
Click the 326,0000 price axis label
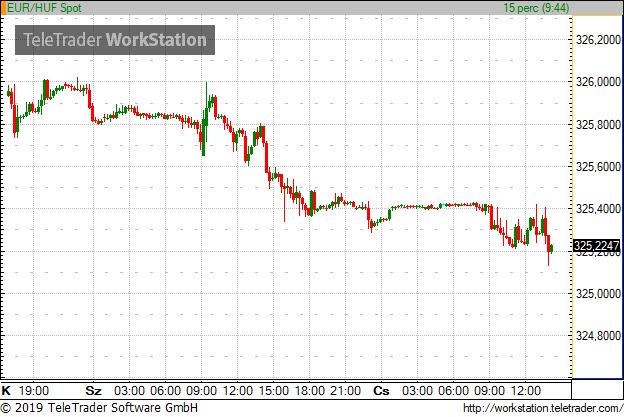(x=598, y=82)
